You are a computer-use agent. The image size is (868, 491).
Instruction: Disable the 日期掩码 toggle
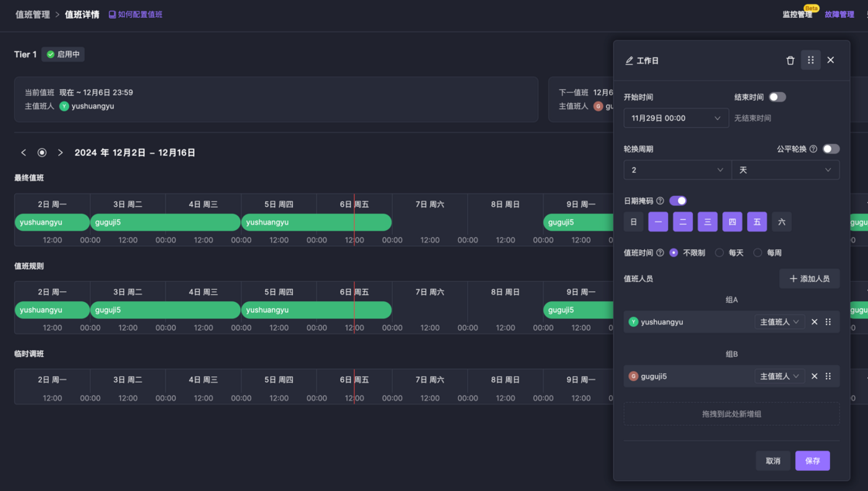pos(677,201)
